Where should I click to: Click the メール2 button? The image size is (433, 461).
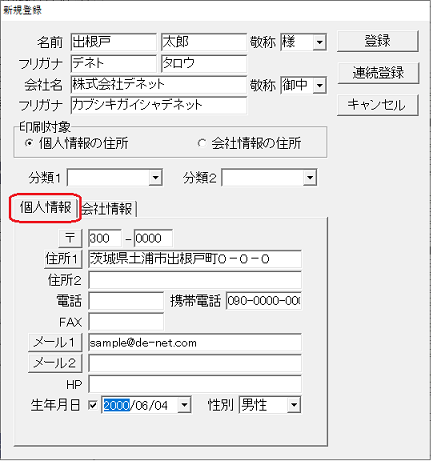(x=55, y=363)
